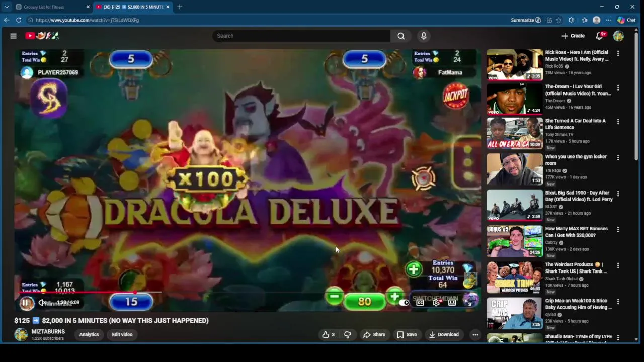
Task: Click the Cabrzy channel name
Action: pos(552,243)
